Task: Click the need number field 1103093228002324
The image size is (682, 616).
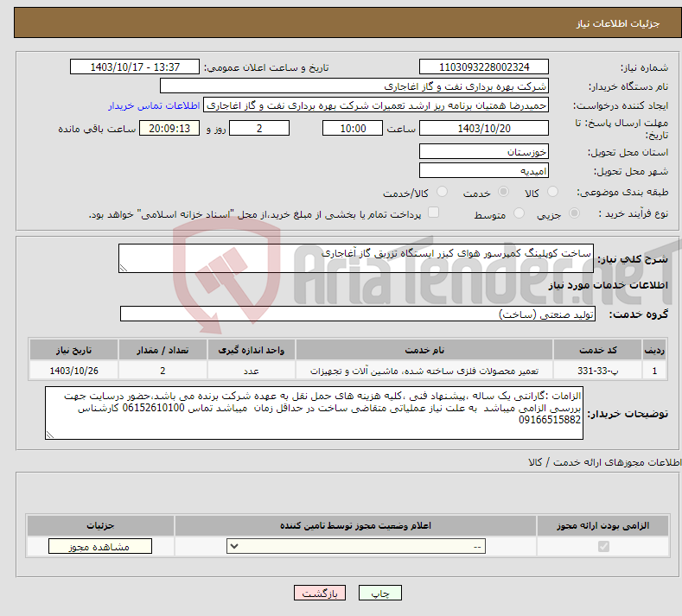Action: [x=484, y=67]
